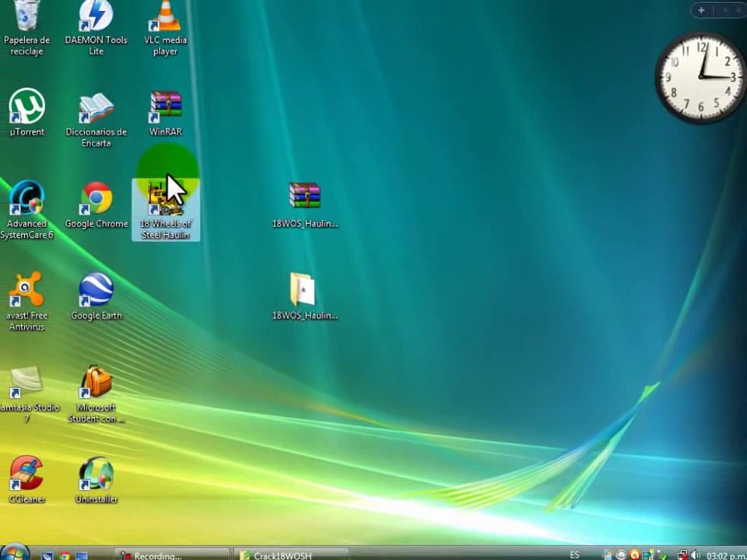Select the DAEMON Tools Lite shortcut
This screenshot has width=747, height=560.
coord(96,29)
